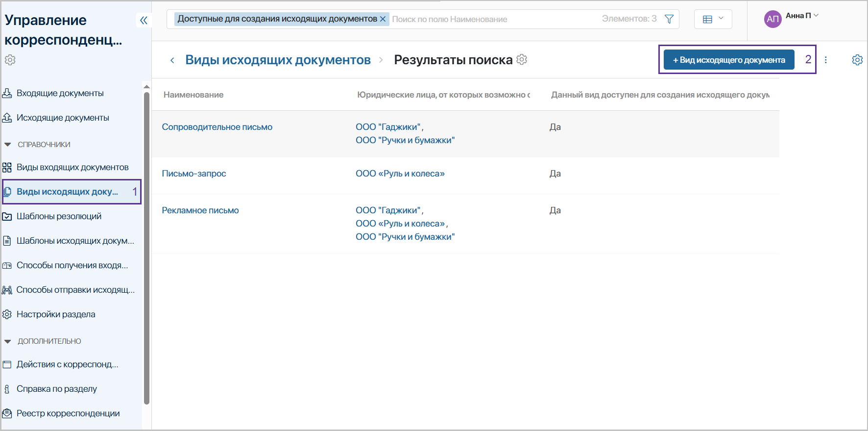Remove the applied filter tag with X
868x431 pixels.
[383, 19]
